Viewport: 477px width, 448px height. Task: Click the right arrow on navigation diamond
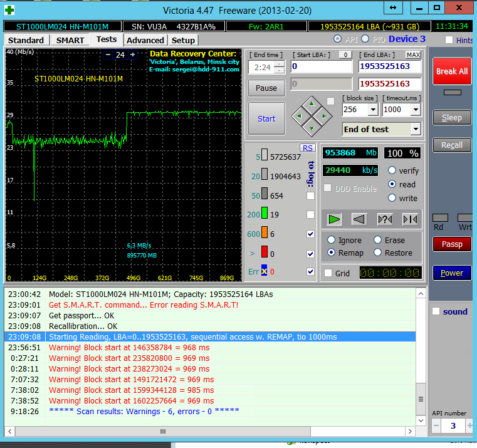click(x=324, y=116)
